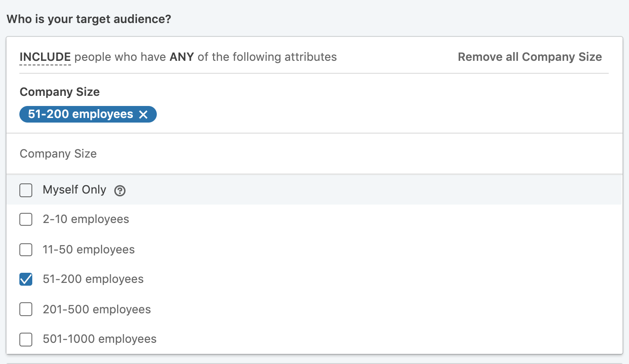Image resolution: width=629 pixels, height=364 pixels.
Task: Click Remove all Company Size link
Action: tap(529, 57)
